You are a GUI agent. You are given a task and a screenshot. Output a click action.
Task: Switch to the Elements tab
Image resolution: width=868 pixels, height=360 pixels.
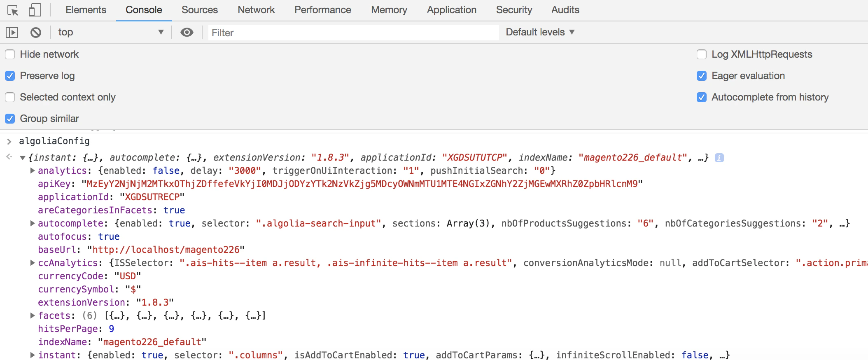[x=86, y=10]
